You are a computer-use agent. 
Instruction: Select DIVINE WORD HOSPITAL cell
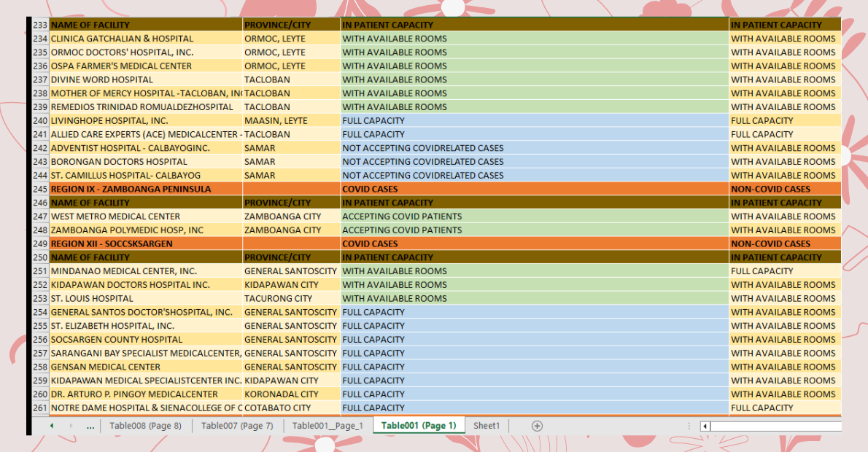[146, 79]
